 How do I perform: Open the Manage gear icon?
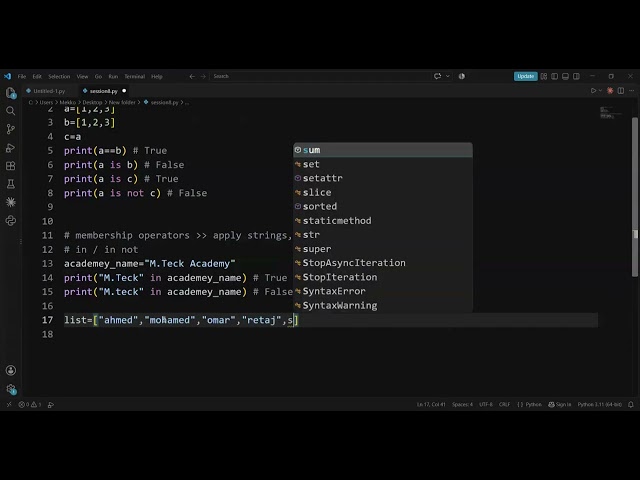tap(11, 389)
